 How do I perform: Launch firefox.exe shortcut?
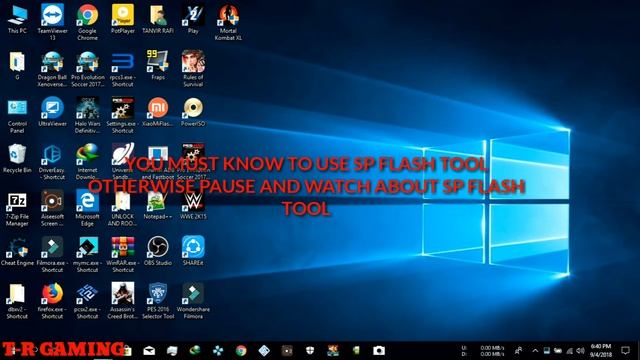pos(52,301)
